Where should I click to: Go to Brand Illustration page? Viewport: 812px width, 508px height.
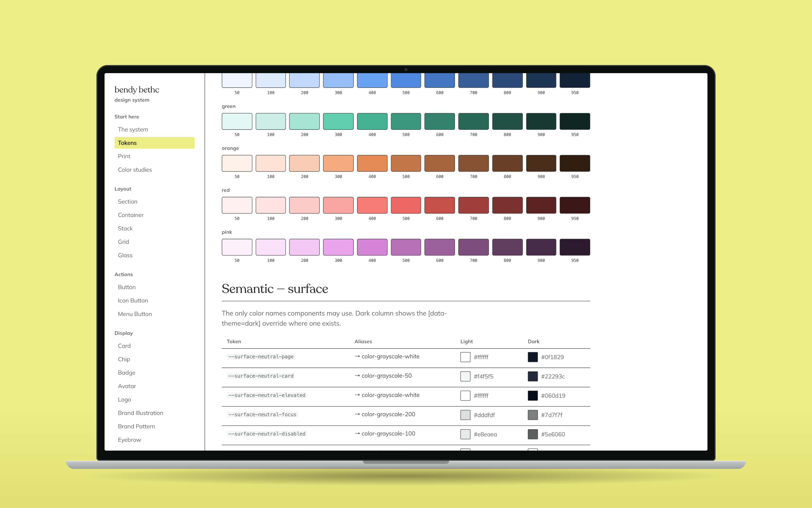pos(140,413)
